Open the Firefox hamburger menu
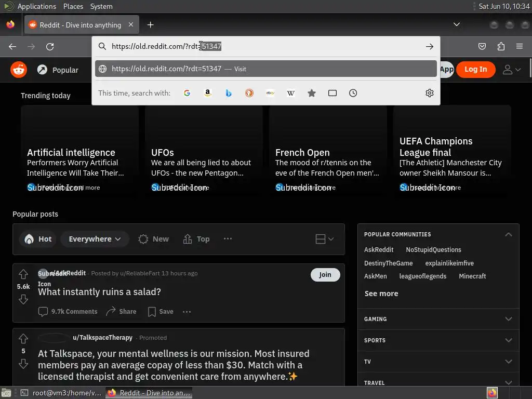Image resolution: width=532 pixels, height=399 pixels. pos(520,46)
